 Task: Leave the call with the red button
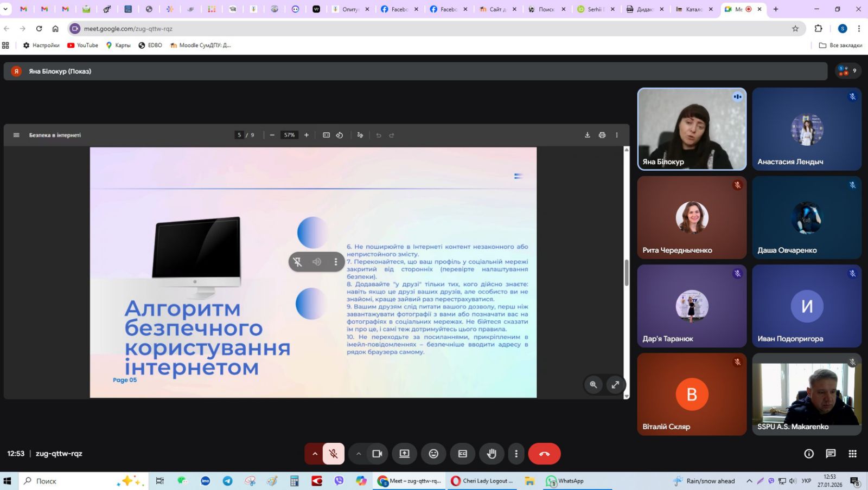tap(544, 454)
